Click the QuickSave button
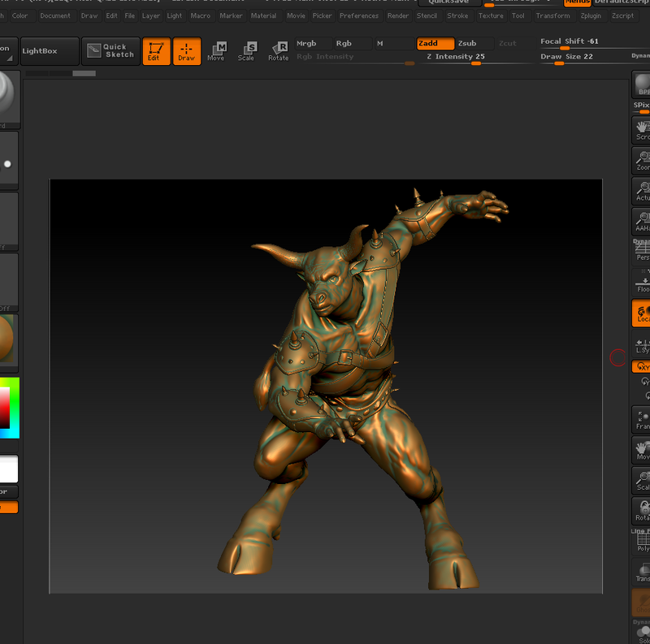This screenshot has width=650, height=644. [x=450, y=2]
